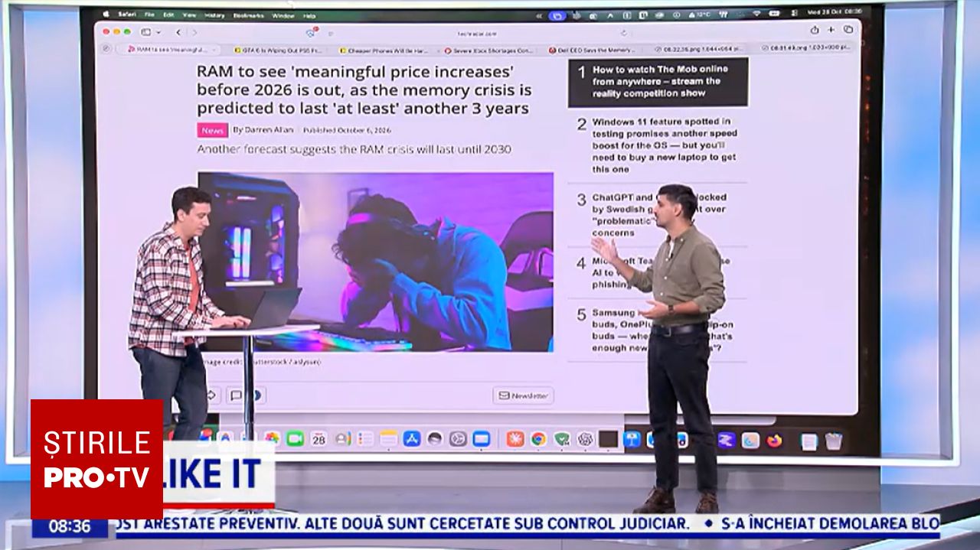Screen dimensions: 980x550
Task: Switch to the 'Cheaper Phones Will Be' tab
Action: click(x=383, y=50)
